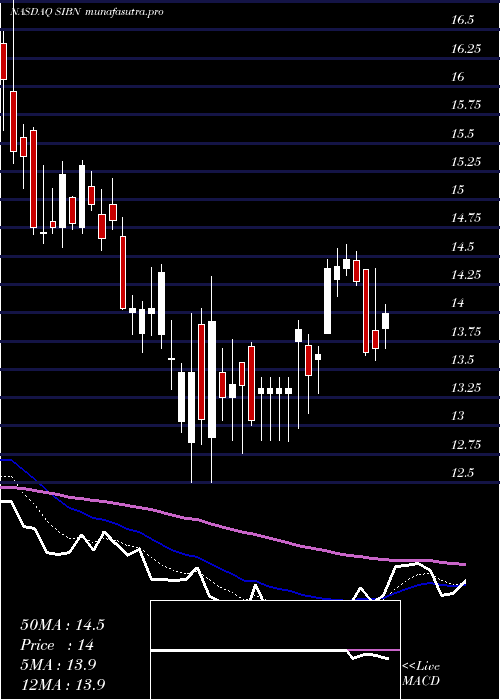
Task: Click the NASDAQ SIBN munafasutra.pro chart title
Action: (x=86, y=12)
